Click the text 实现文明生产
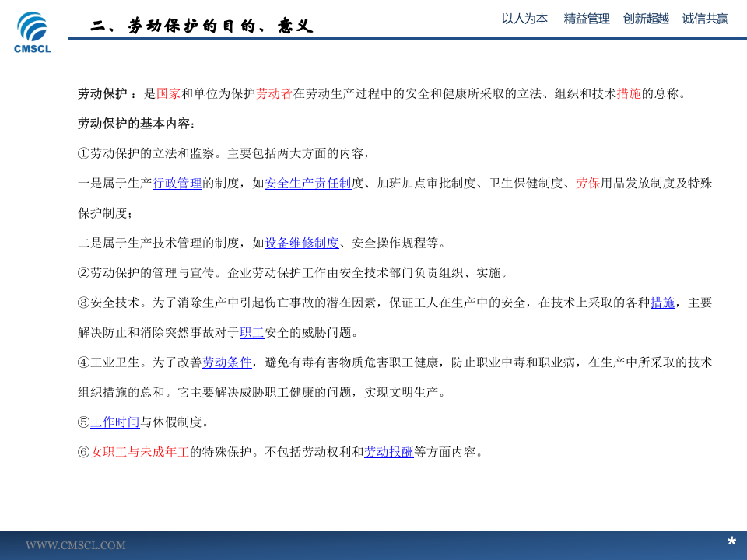 [402, 392]
